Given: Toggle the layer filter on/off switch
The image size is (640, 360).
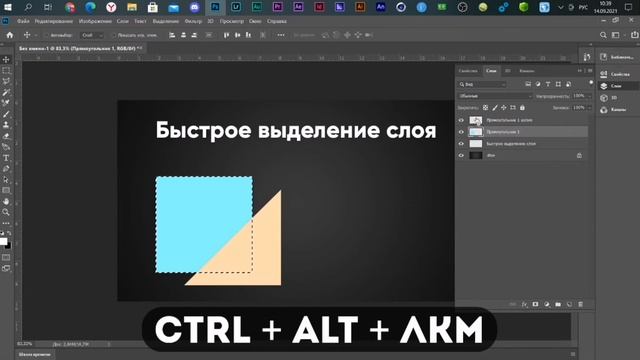Looking at the screenshot, I should [x=591, y=83].
